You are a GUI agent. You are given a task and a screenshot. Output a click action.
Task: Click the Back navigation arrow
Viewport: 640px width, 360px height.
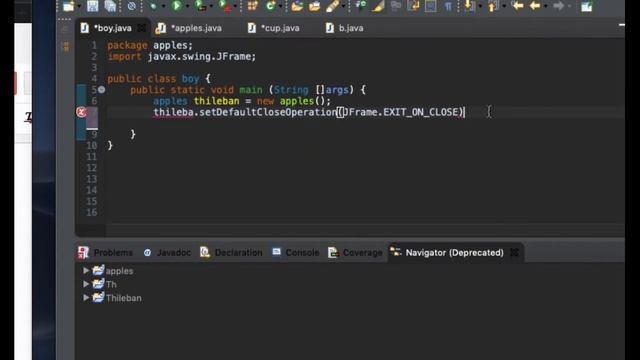coord(535,6)
